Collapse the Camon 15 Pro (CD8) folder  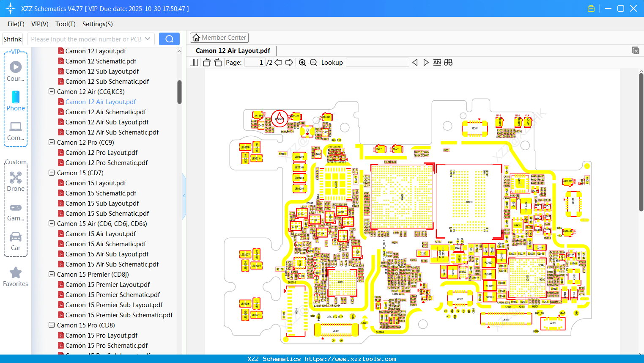pos(52,325)
